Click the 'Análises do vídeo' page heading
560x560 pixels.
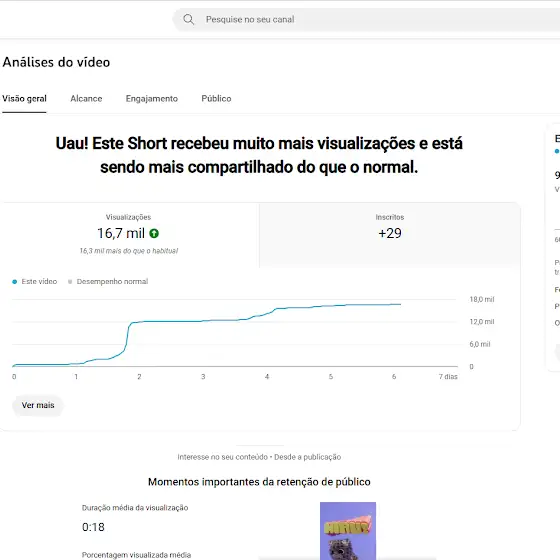coord(56,62)
